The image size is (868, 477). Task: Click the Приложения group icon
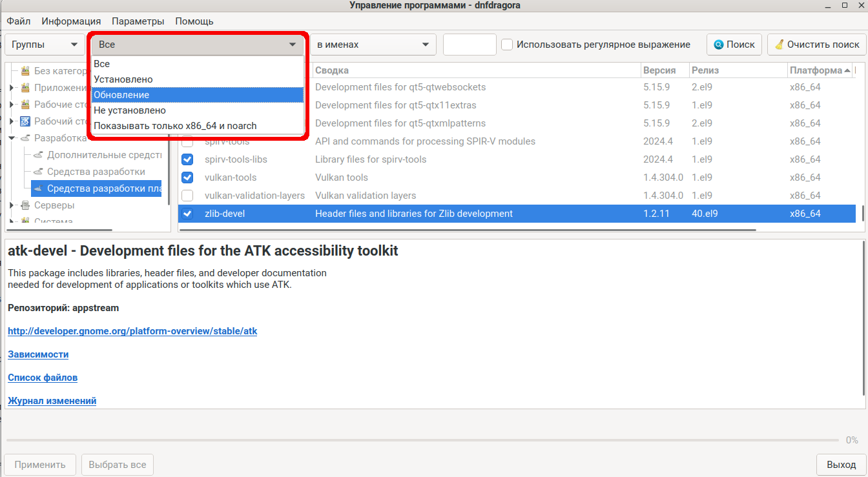pyautogui.click(x=26, y=88)
